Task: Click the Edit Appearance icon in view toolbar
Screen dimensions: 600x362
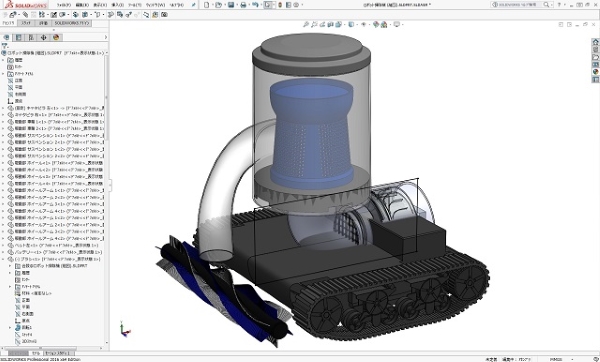Action: pos(376,24)
